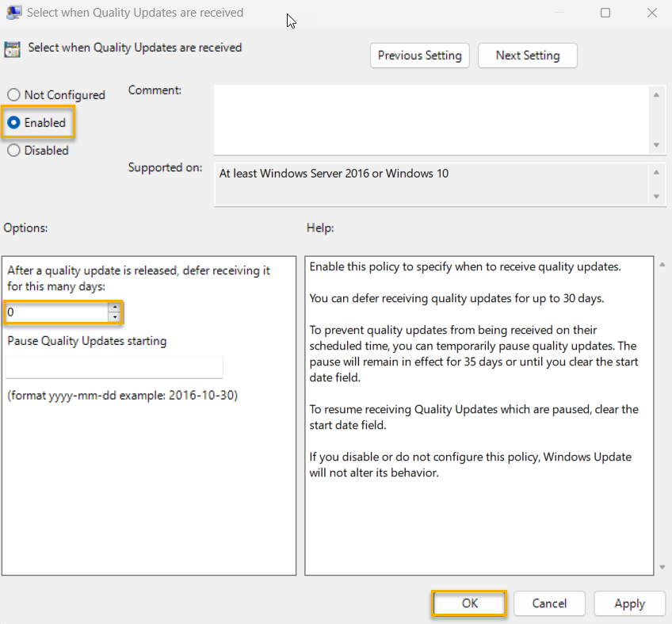Click the Previous Setting button
Viewport: 672px width, 624px height.
click(x=419, y=56)
